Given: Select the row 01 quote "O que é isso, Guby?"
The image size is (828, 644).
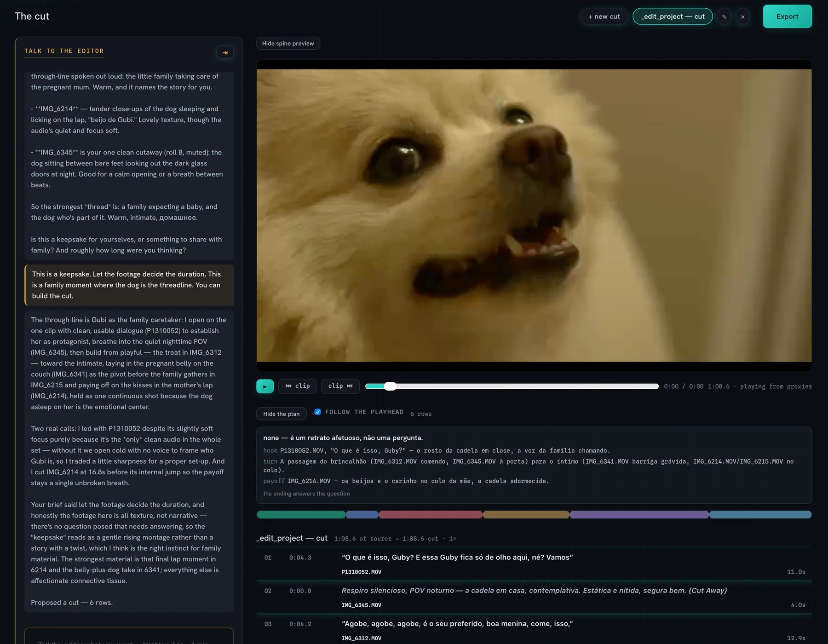Looking at the screenshot, I should tap(457, 558).
